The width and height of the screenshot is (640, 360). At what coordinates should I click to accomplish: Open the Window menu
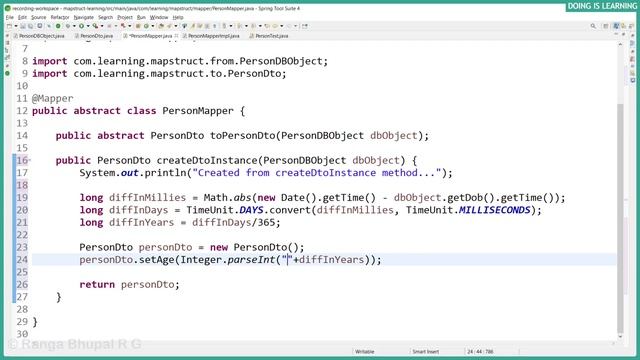(159, 17)
